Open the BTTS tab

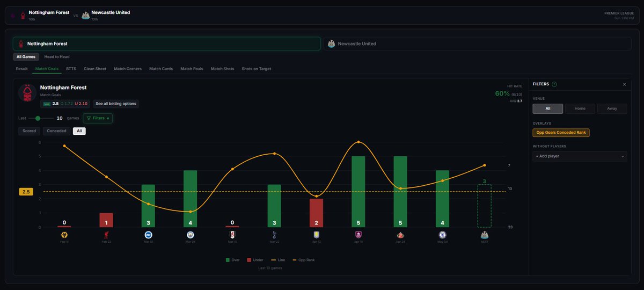(71, 69)
